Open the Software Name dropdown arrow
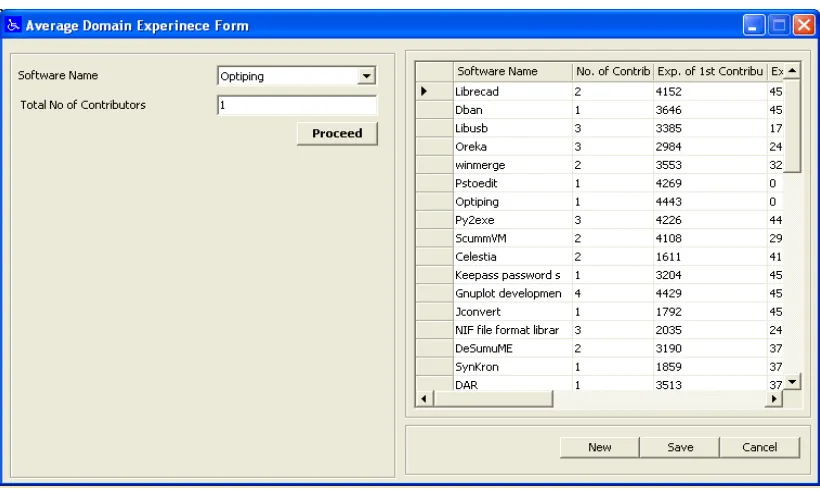 click(367, 76)
